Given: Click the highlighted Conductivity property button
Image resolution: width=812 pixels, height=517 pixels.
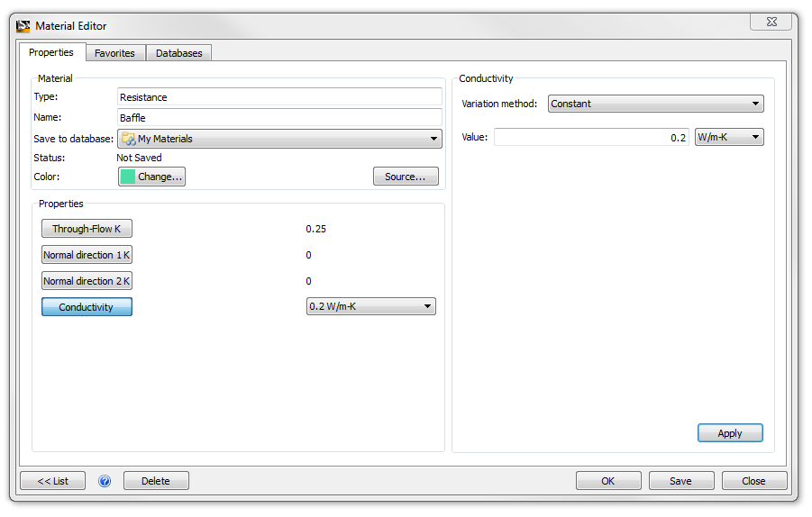Looking at the screenshot, I should coord(87,307).
